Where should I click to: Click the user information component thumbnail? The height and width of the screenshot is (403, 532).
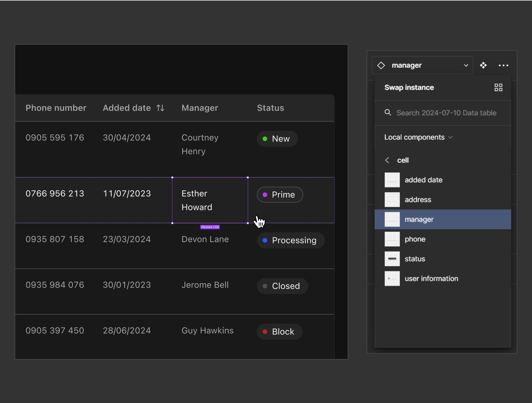(392, 278)
